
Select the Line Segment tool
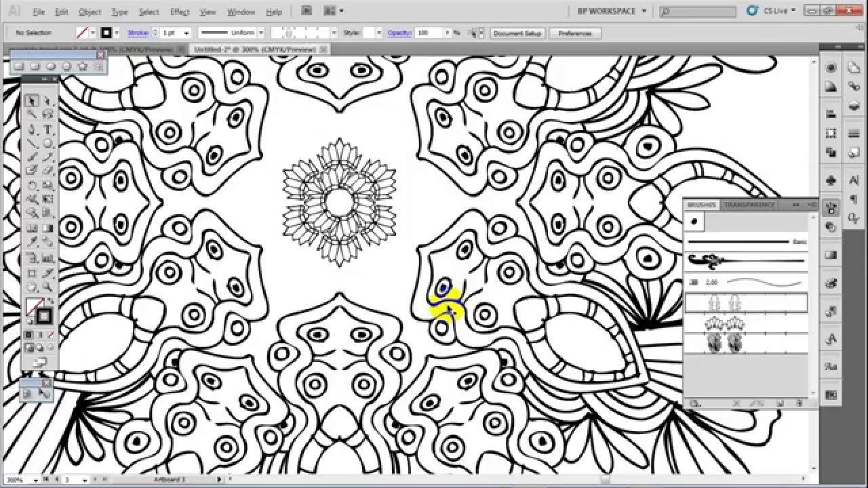32,144
